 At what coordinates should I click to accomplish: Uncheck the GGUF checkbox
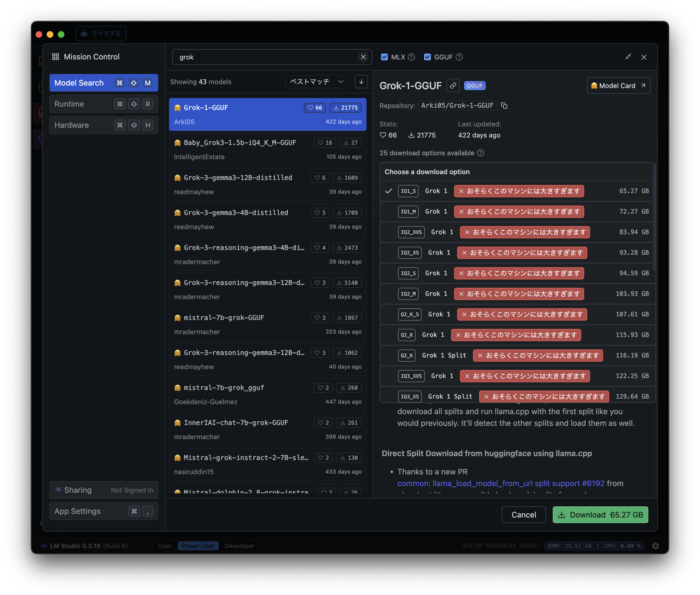427,57
